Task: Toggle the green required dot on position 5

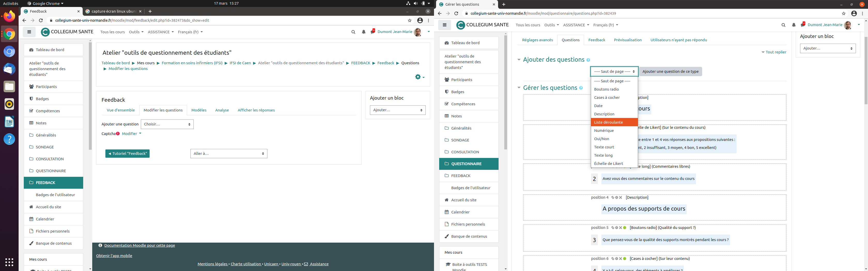Action: [624, 228]
